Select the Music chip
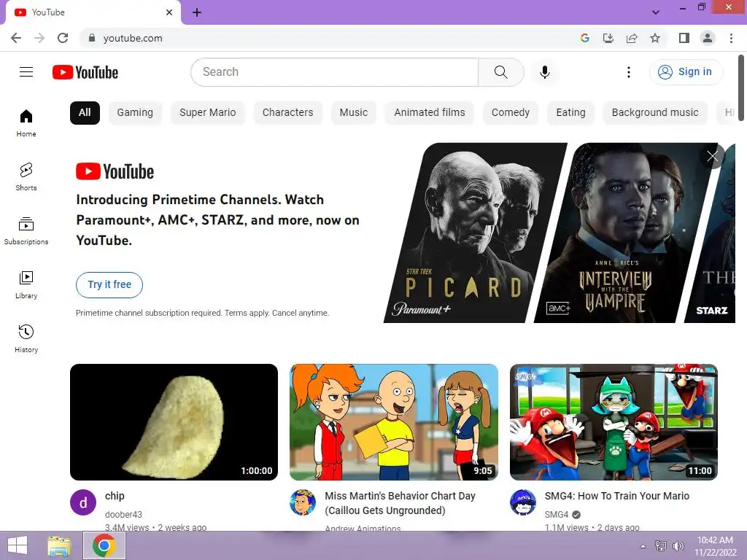The image size is (747, 560). [x=354, y=113]
